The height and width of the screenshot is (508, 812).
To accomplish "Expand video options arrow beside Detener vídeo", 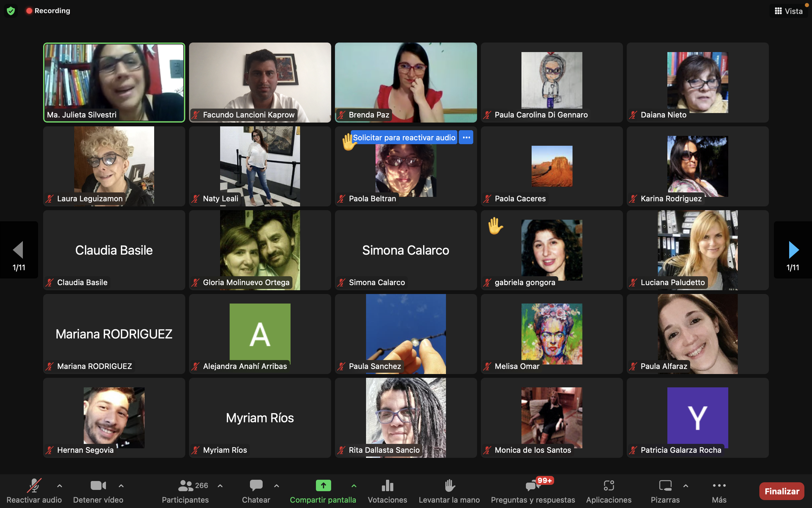I will tap(121, 485).
